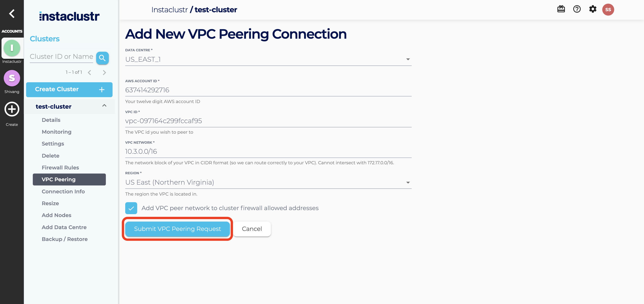Click the back arrow icon in accounts bar
Viewport: 644px width, 304px height.
coord(12,13)
